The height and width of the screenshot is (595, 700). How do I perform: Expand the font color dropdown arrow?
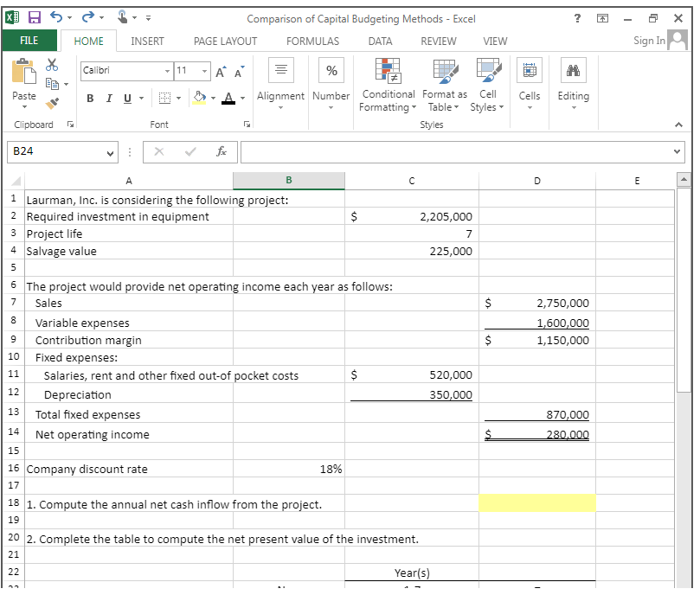coord(242,99)
